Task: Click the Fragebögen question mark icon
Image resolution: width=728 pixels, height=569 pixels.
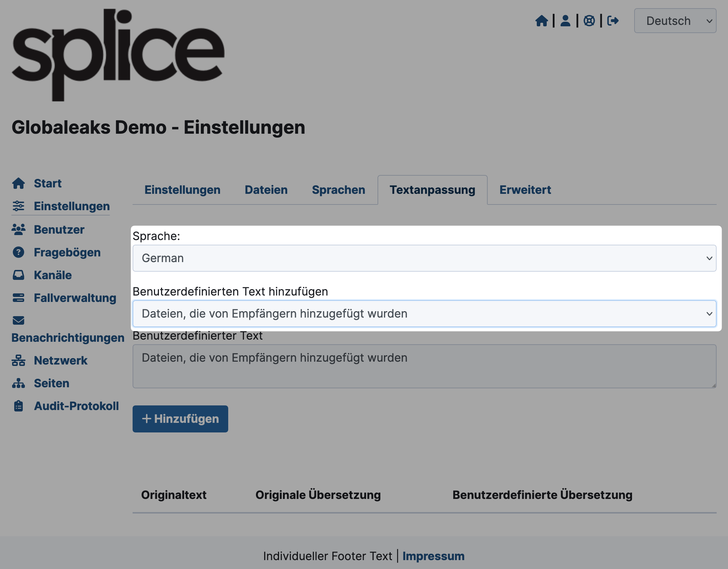Action: 18,252
